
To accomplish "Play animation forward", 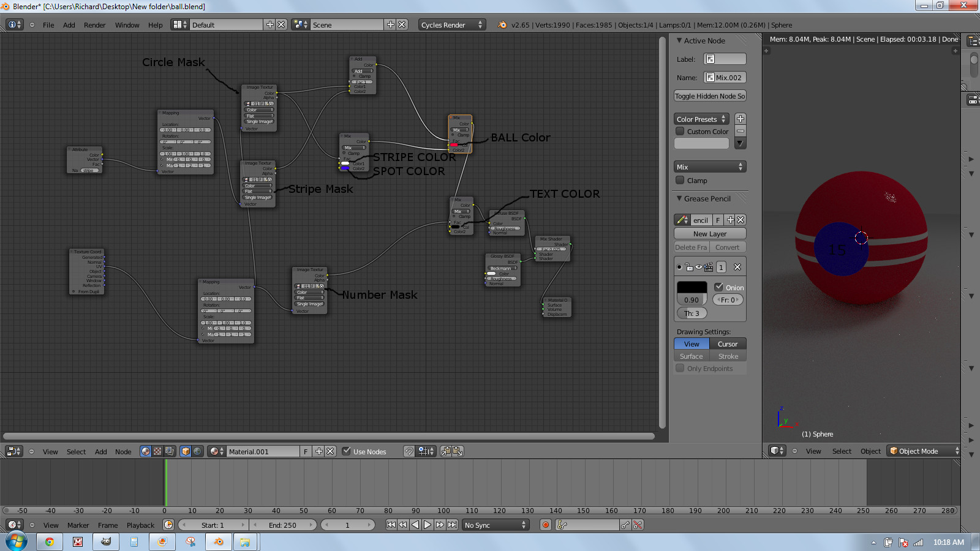I will (x=428, y=525).
